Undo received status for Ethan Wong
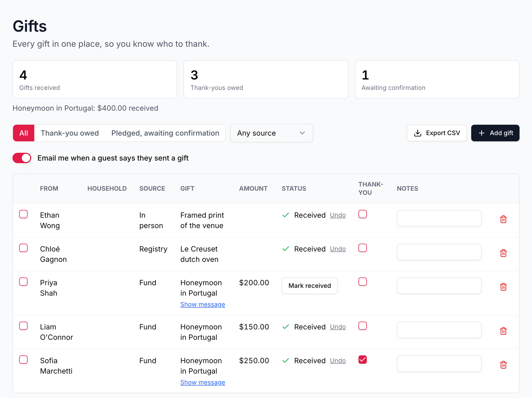Image resolution: width=532 pixels, height=398 pixels. 338,215
